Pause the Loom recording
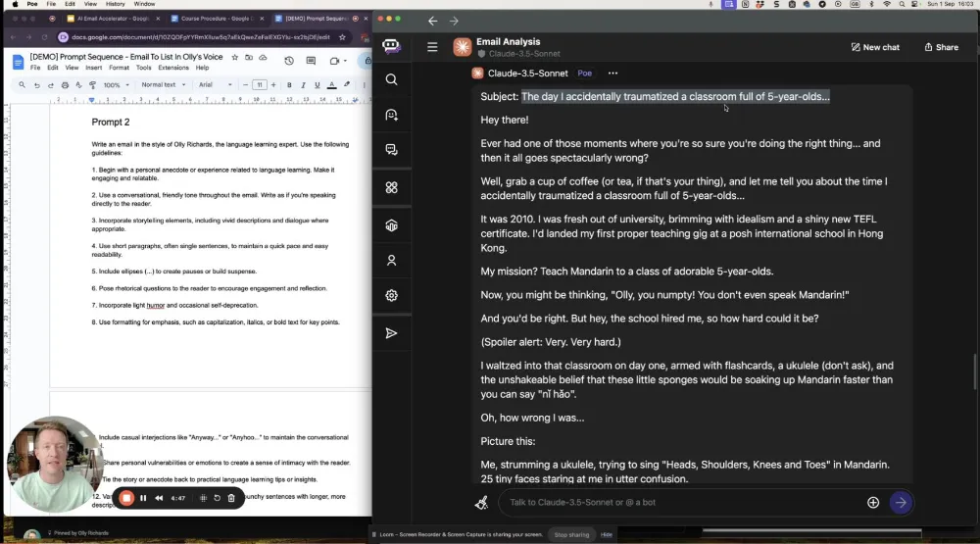Screen dimensions: 980x544 pos(143,498)
